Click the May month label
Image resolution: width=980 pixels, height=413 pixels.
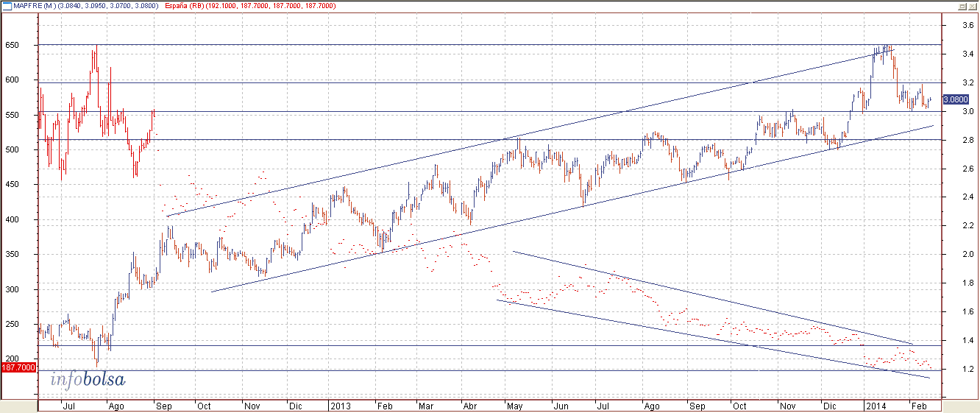point(515,406)
